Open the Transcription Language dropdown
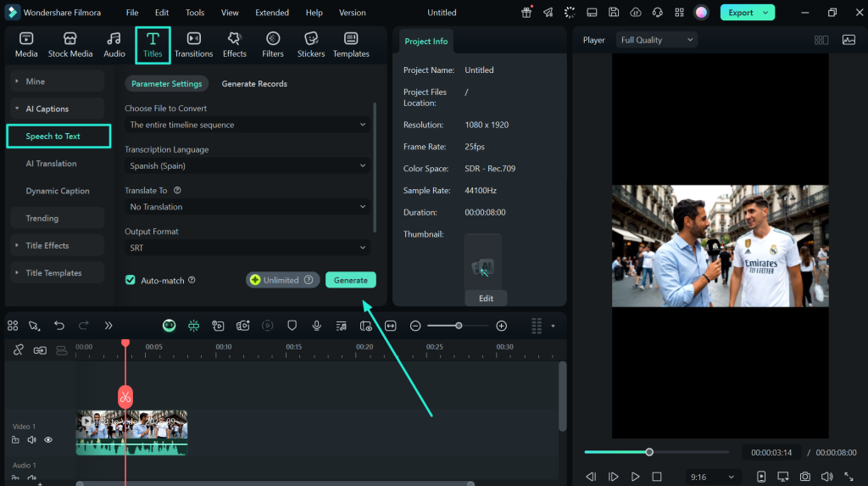The image size is (868, 486). (246, 166)
